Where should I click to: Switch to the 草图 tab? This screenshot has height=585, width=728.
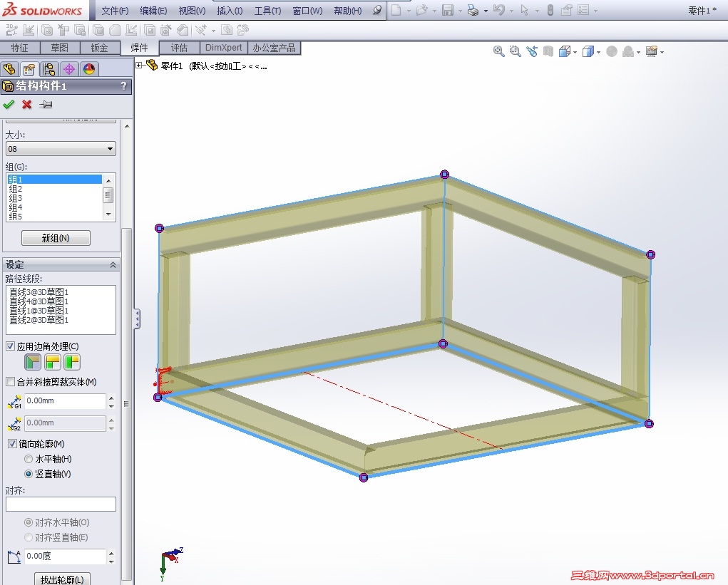[x=59, y=48]
